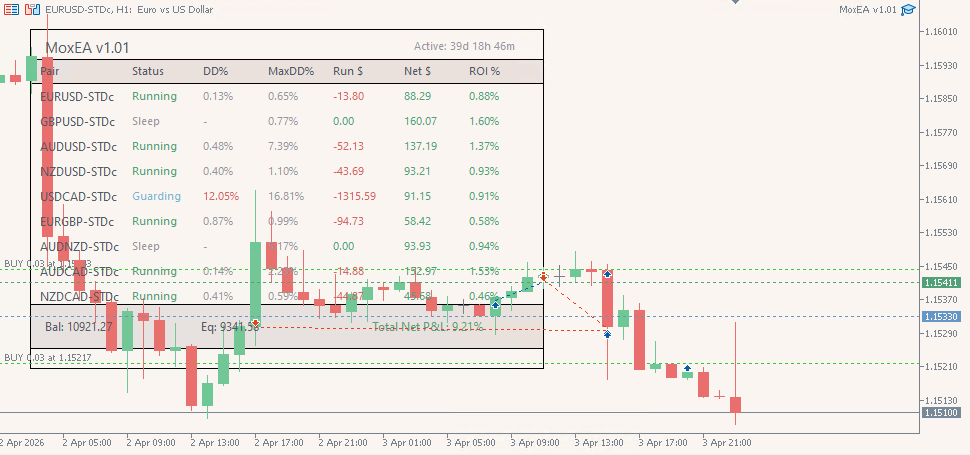This screenshot has width=970, height=455.
Task: Click the chart shift triangle marker
Action: 735,3
